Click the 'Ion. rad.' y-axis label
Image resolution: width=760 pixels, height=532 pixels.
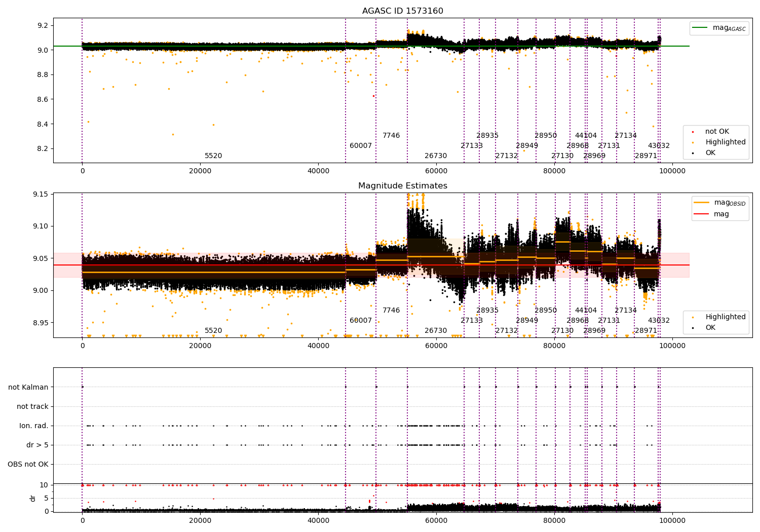[x=34, y=426]
